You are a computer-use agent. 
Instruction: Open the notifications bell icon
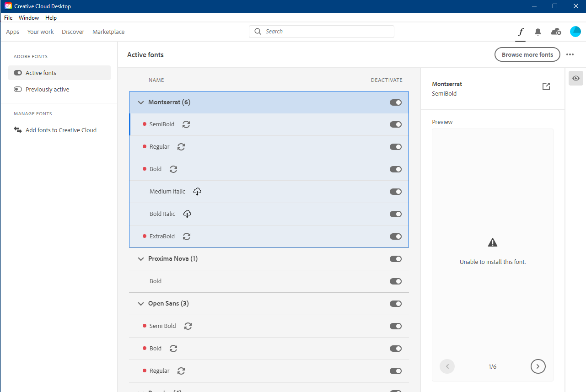pyautogui.click(x=538, y=32)
